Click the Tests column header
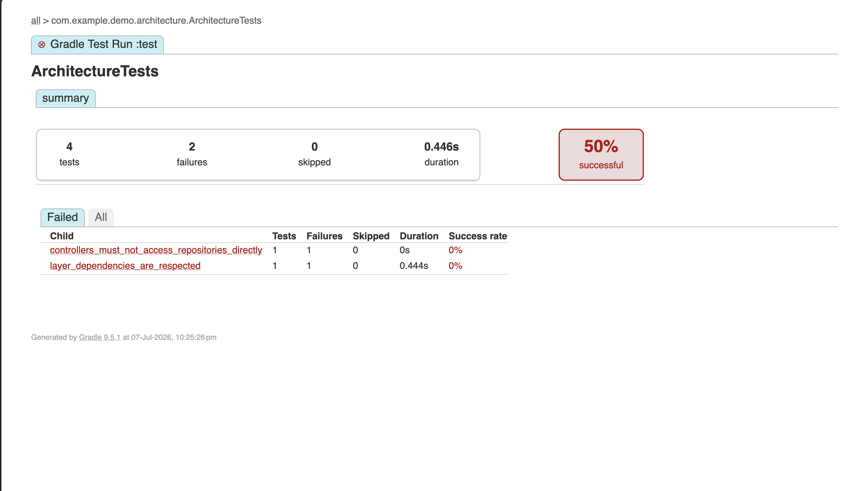 [x=284, y=236]
